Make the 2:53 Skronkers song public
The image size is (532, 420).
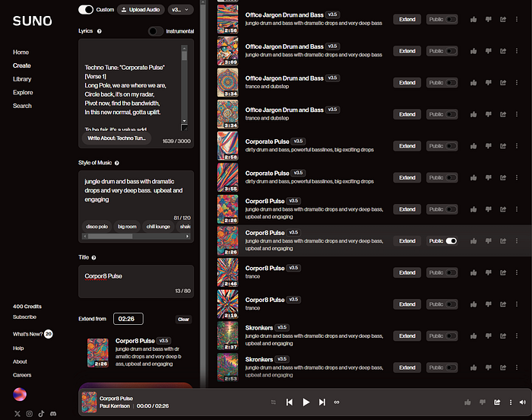[451, 367]
